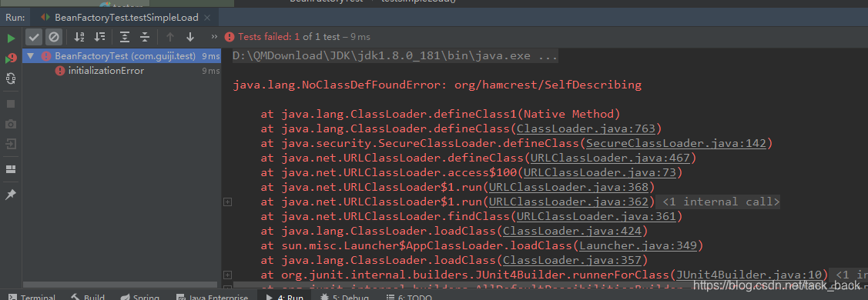This screenshot has height=300, width=868.
Task: Expand gutter plus beside URLClassLoader$1.run line 362
Action: click(x=227, y=202)
